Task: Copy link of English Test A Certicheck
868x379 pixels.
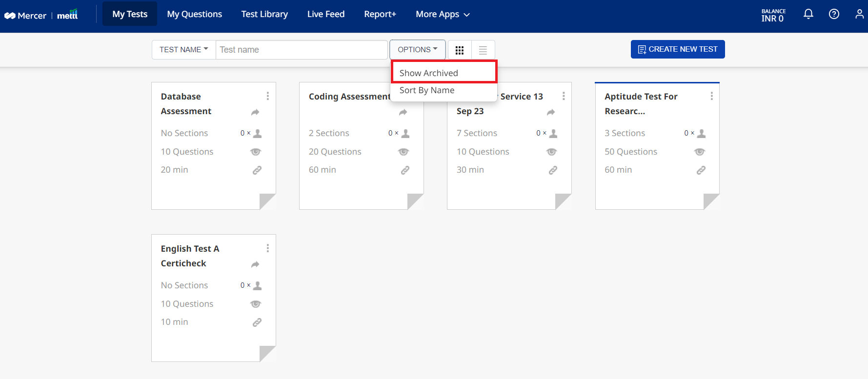Action: pyautogui.click(x=257, y=322)
